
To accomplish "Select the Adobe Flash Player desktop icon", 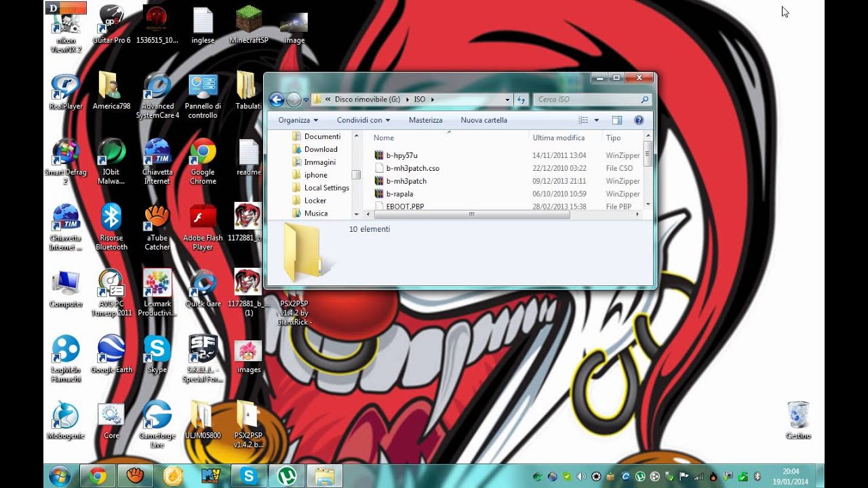I will click(x=203, y=227).
